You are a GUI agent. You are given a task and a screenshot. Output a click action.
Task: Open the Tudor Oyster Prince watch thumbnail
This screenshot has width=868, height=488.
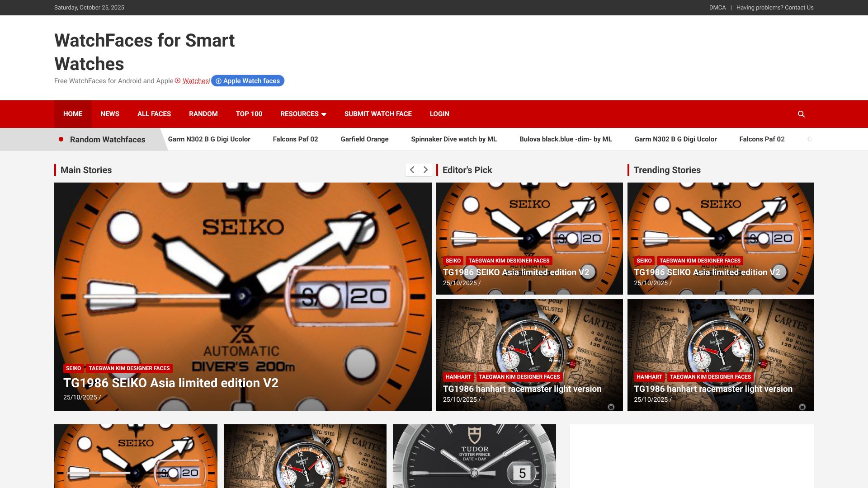click(474, 456)
